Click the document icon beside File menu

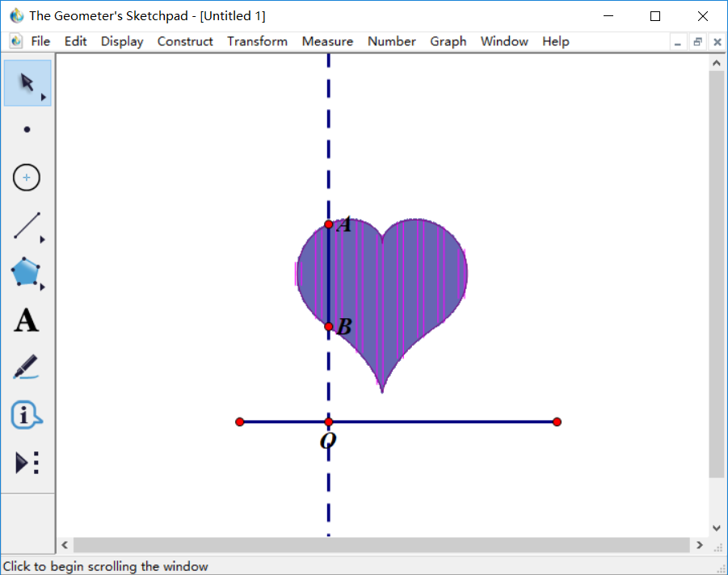[16, 41]
